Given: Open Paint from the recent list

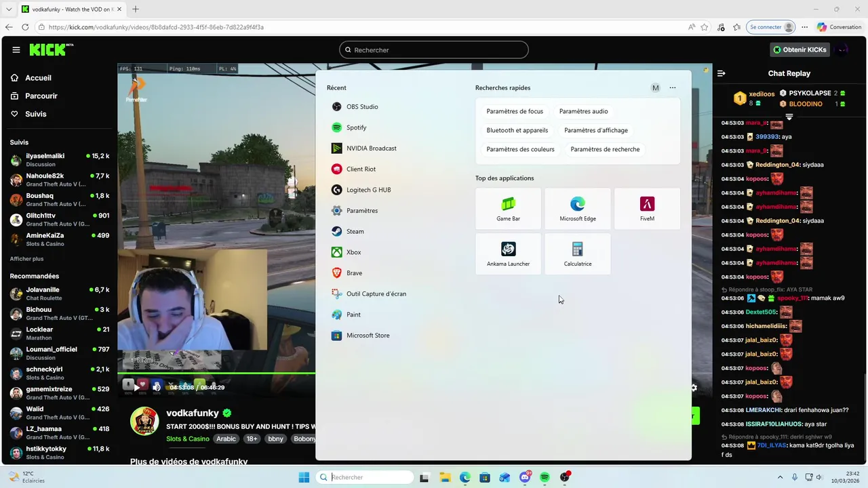Looking at the screenshot, I should (x=347, y=314).
